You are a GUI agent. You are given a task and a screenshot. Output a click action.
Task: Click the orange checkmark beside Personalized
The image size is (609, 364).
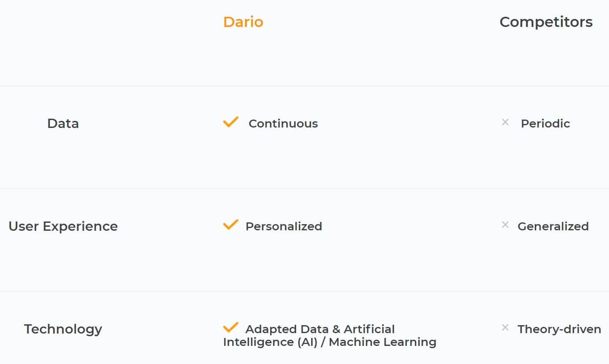click(231, 225)
